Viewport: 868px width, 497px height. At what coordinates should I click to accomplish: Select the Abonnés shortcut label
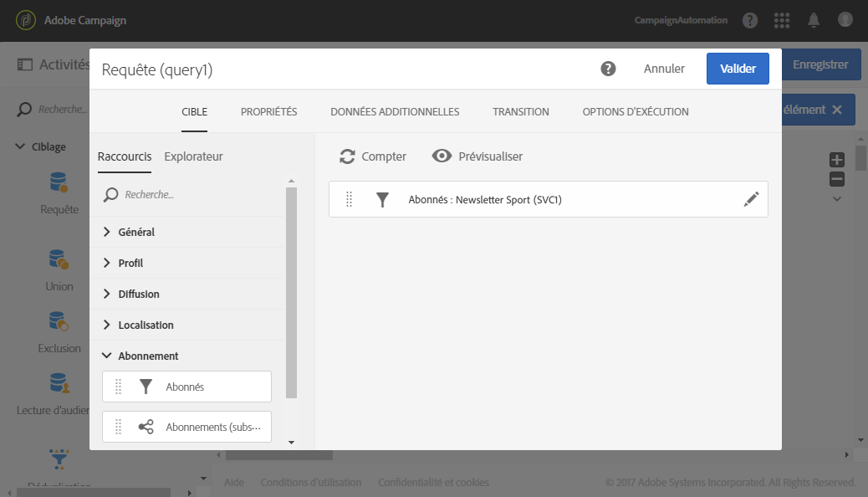[185, 387]
